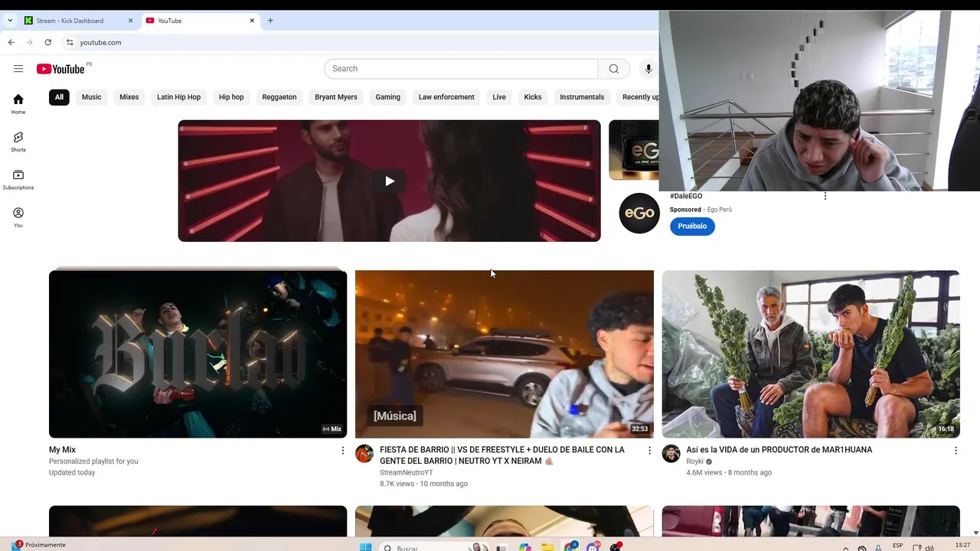This screenshot has height=551, width=980.
Task: Open the tab search dropdown arrow
Action: point(10,21)
